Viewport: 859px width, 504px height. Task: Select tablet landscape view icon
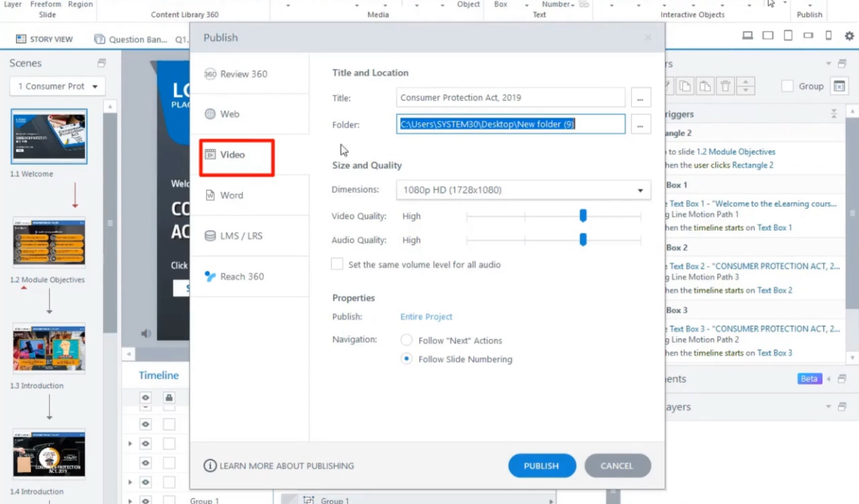pyautogui.click(x=768, y=36)
